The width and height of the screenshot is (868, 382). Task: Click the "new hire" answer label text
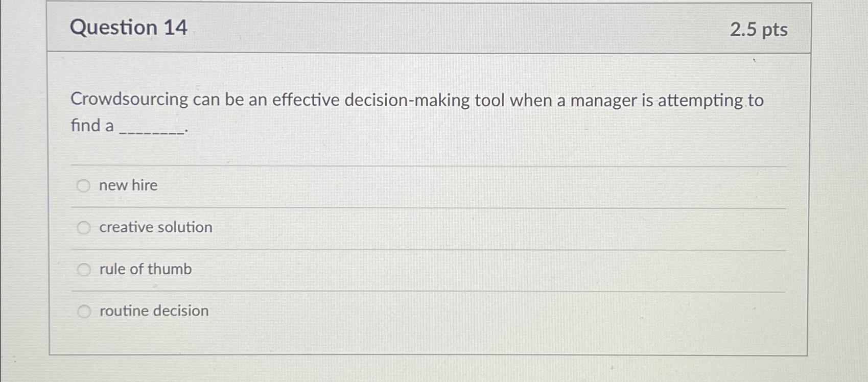(x=128, y=185)
